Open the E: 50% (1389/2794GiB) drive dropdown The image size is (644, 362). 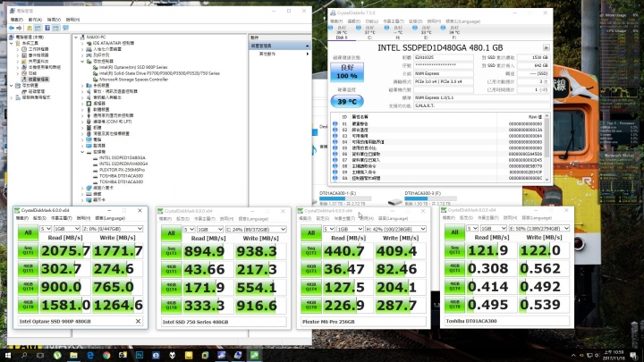538,228
